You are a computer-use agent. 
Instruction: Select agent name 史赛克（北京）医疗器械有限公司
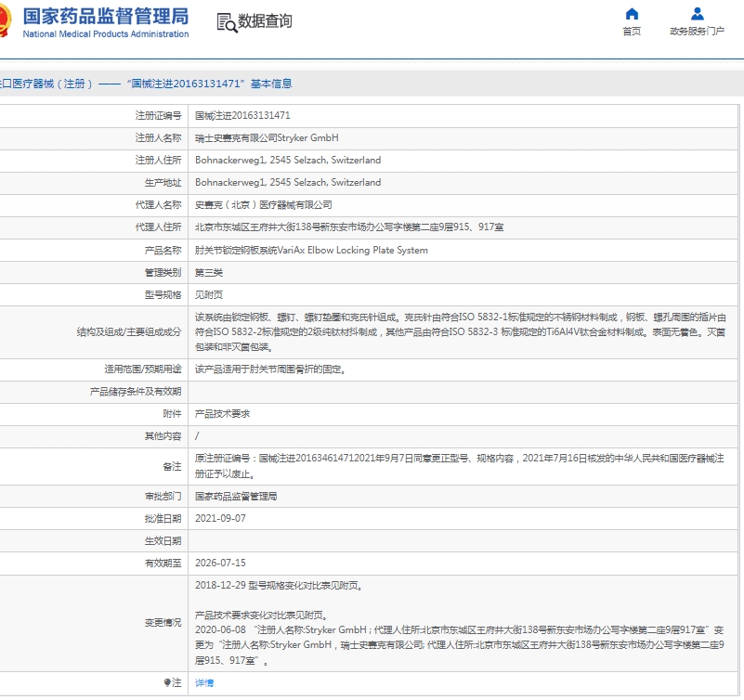(x=264, y=205)
